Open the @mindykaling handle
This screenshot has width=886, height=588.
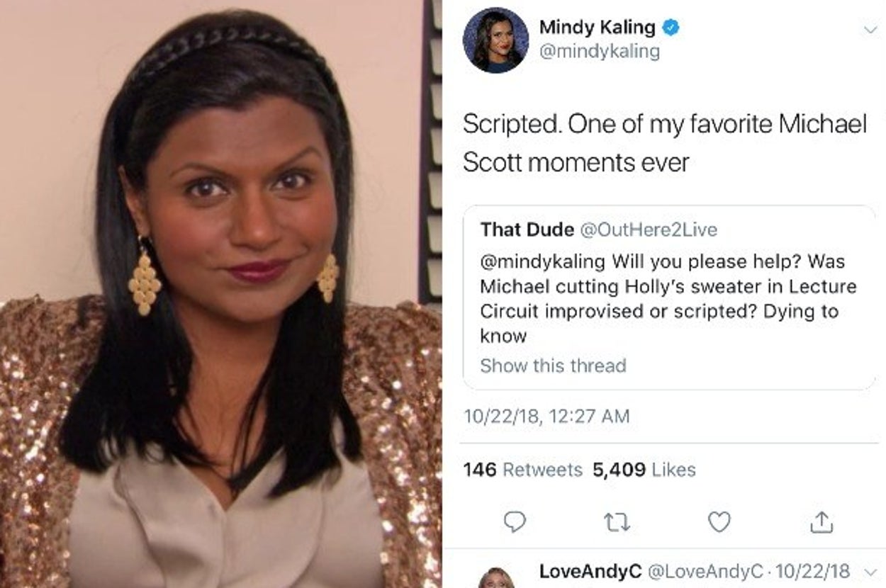pyautogui.click(x=599, y=52)
